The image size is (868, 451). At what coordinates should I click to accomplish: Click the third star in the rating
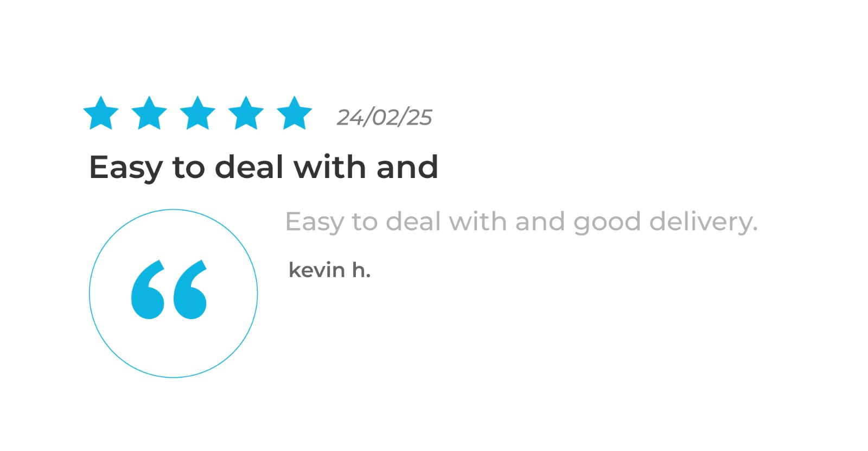tap(197, 113)
